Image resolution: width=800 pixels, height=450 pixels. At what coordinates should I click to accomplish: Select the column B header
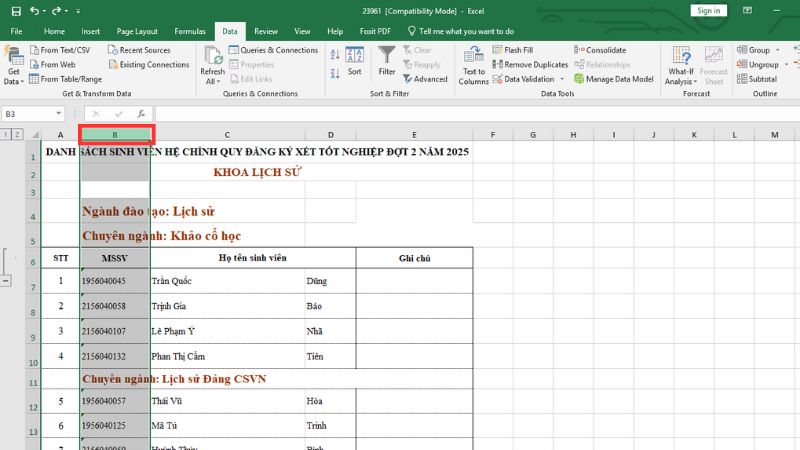click(x=116, y=134)
